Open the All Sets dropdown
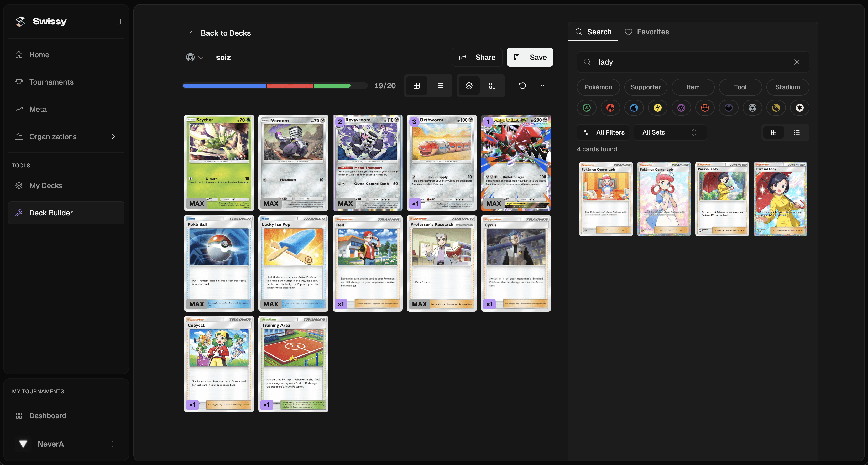The image size is (868, 465). click(670, 132)
